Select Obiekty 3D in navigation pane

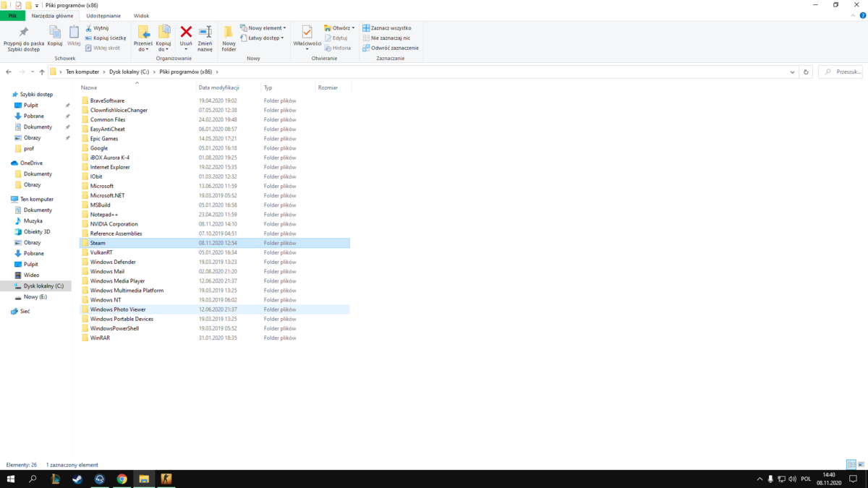[x=37, y=232]
